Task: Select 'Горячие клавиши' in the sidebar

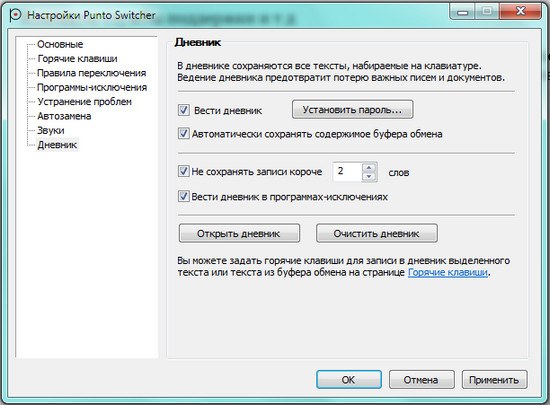Action: point(78,59)
